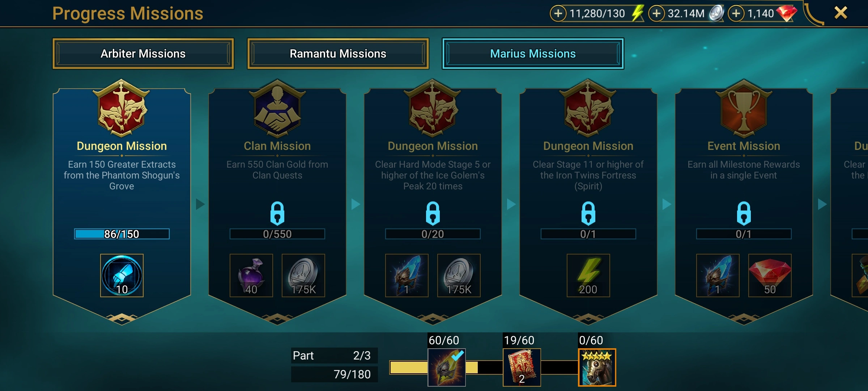Add more energy with the plus icon
868x391 pixels.
click(558, 14)
